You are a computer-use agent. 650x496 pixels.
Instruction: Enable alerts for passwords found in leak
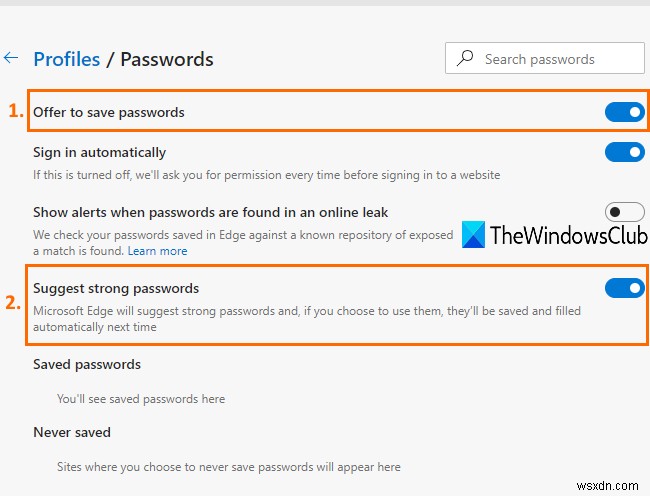tap(624, 211)
